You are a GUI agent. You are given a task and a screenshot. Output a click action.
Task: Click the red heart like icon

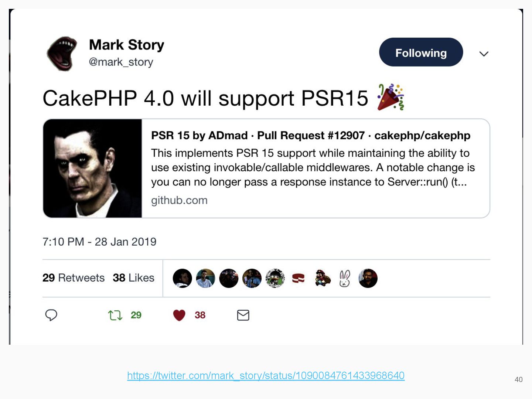(x=179, y=315)
